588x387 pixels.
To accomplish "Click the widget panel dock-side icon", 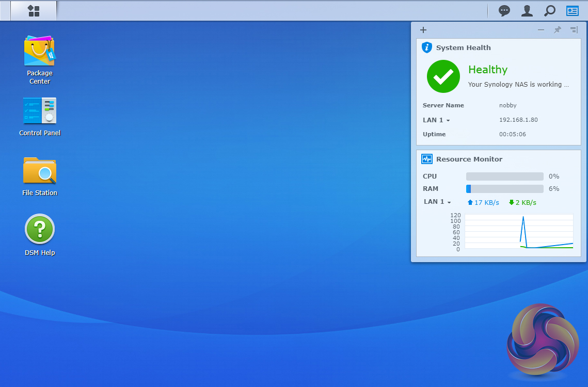I will [x=574, y=30].
